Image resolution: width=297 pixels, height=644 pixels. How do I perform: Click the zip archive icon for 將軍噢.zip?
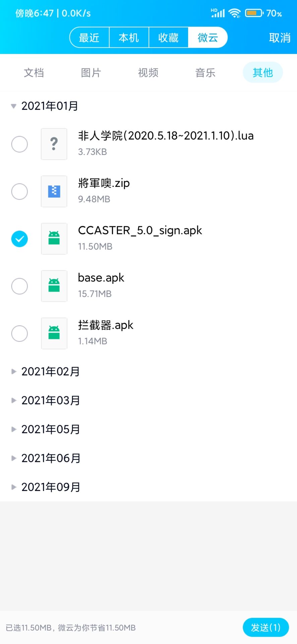[54, 192]
